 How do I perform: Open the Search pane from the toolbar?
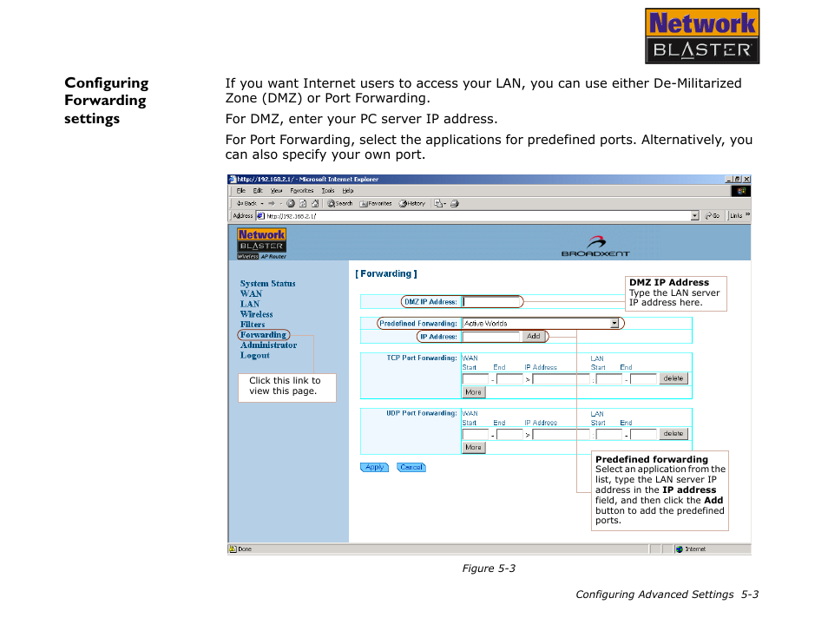[339, 203]
